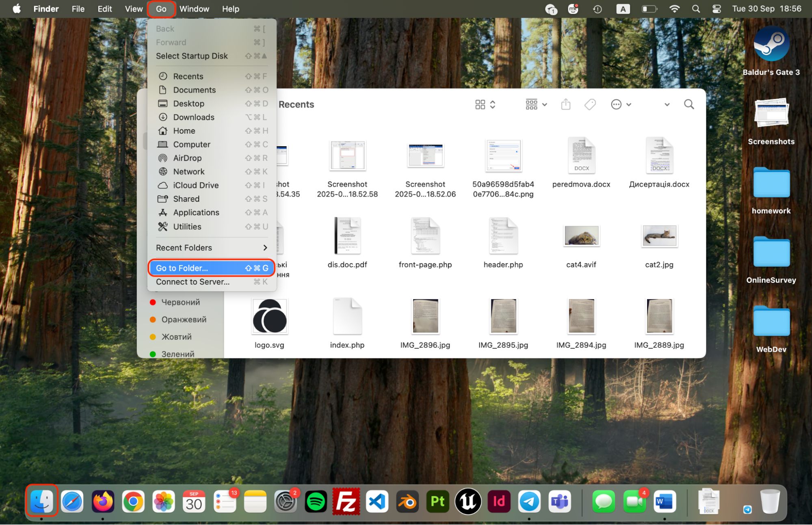Select the Connect to Server command
The image size is (812, 525).
[x=193, y=282]
